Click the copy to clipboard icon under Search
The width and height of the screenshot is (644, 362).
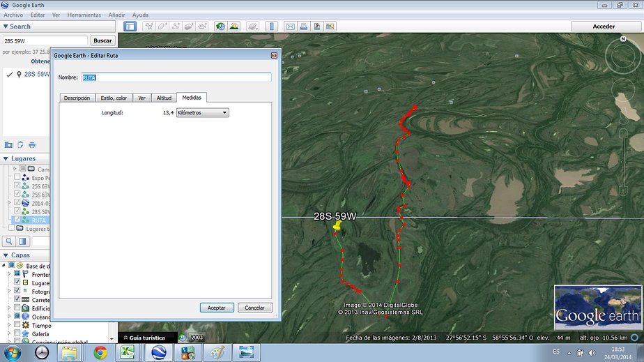click(20, 144)
